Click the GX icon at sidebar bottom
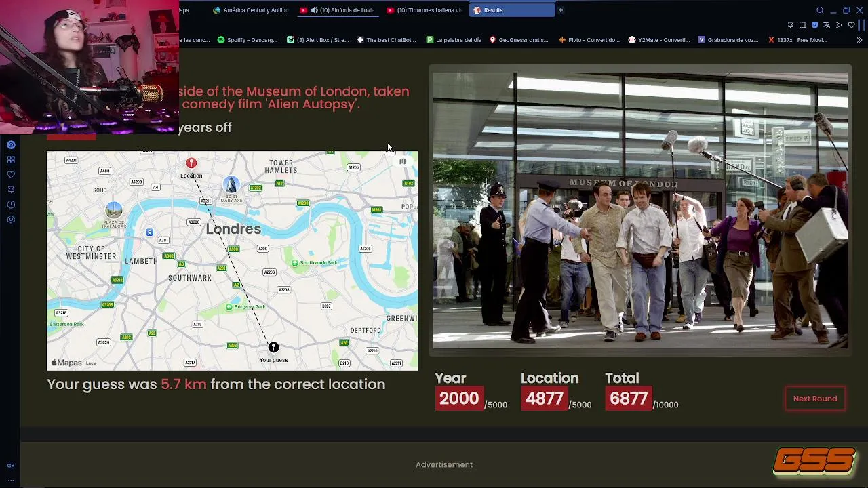The height and width of the screenshot is (488, 868). click(x=11, y=465)
